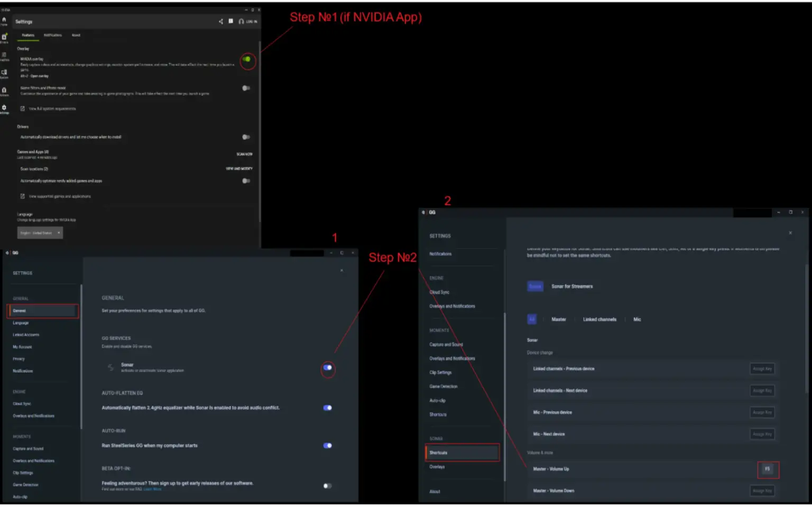The image size is (812, 507).
Task: Click the Sonar lightning icon in GG Services
Action: click(111, 367)
